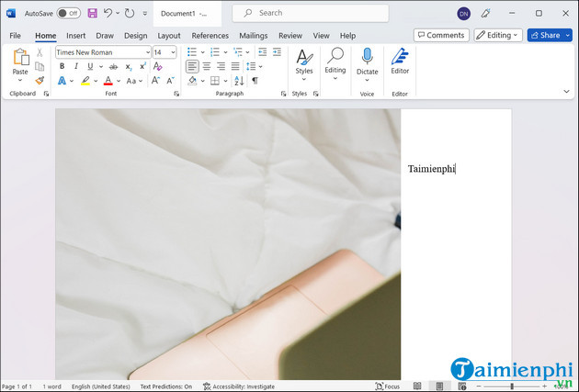579x392 pixels.
Task: Toggle underline formatting
Action: [x=90, y=66]
